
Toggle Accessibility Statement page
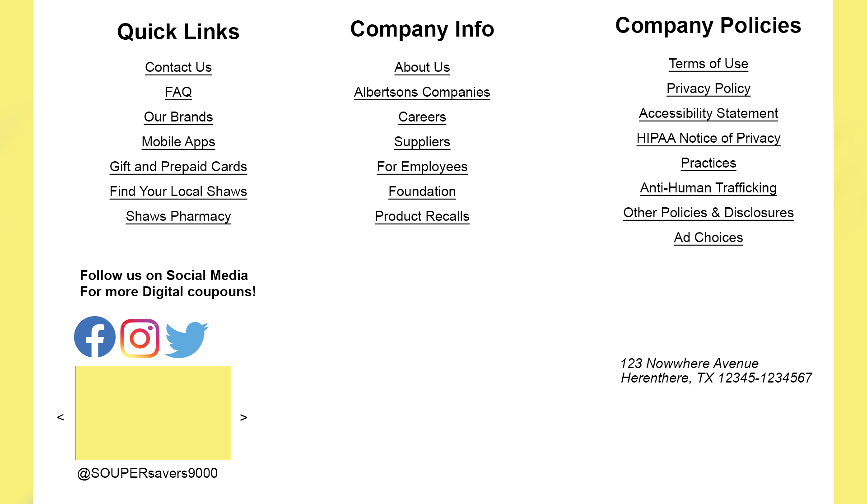(x=708, y=113)
